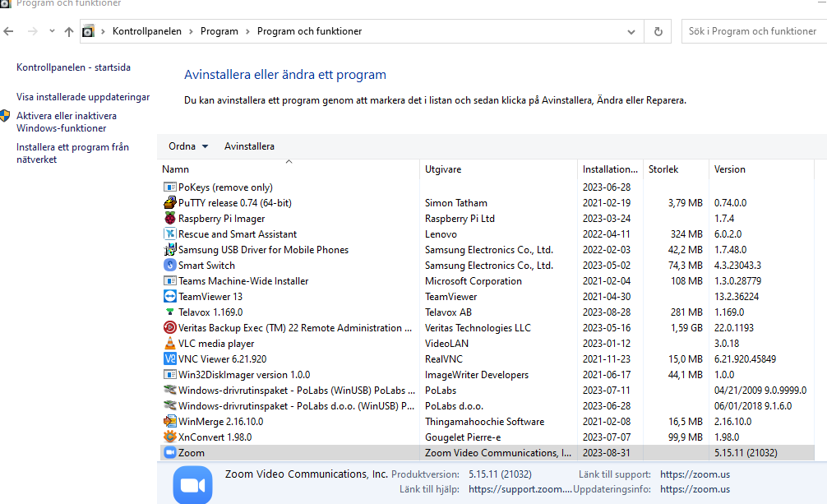This screenshot has width=827, height=504.
Task: Click the large Zoom camera icon in details pane
Action: coord(192,485)
